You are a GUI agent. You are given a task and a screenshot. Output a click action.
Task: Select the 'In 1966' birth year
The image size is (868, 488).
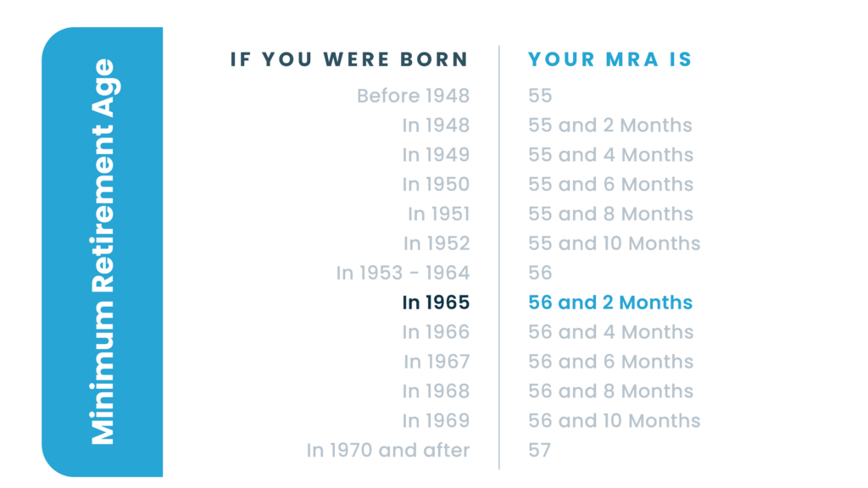[x=436, y=332]
